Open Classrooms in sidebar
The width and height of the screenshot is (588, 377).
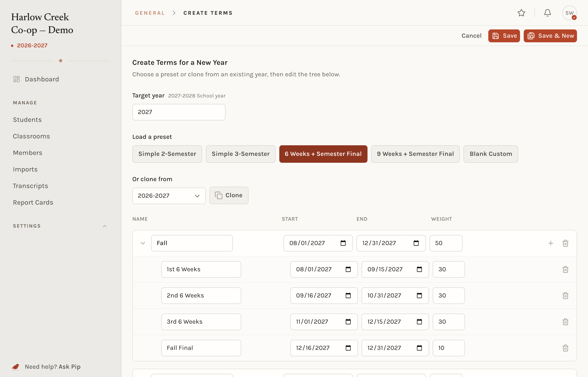point(31,136)
